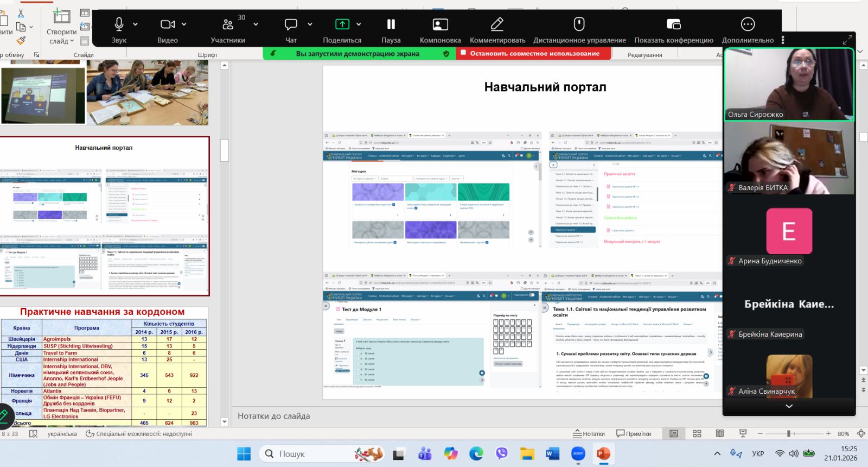Viewport: 868px width, 467px height.
Task: Click Остановить совместное использование to stop sharing
Action: pyautogui.click(x=534, y=54)
